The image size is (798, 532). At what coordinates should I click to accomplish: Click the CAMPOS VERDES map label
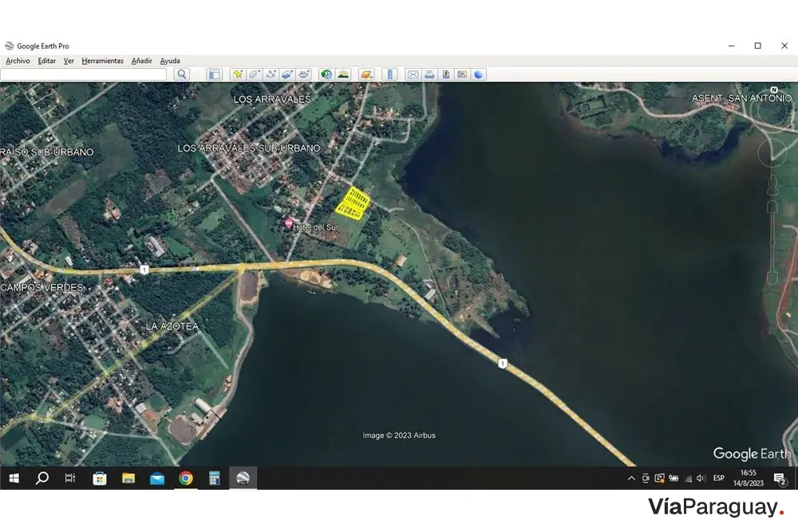click(x=41, y=287)
